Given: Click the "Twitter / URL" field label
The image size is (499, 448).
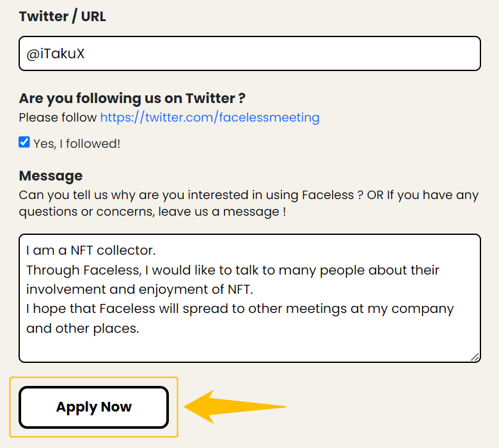Looking at the screenshot, I should click(x=63, y=17).
